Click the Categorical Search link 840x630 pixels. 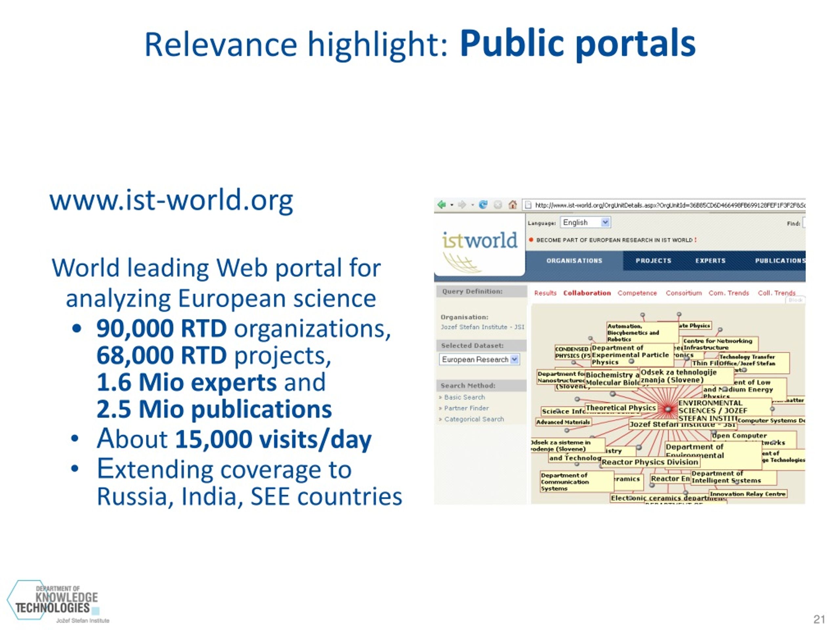473,419
